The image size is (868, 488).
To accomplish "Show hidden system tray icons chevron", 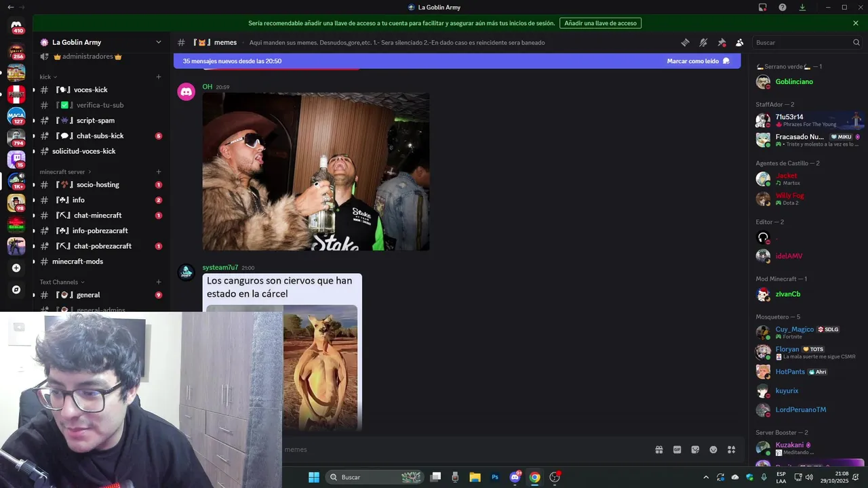I will tap(706, 477).
